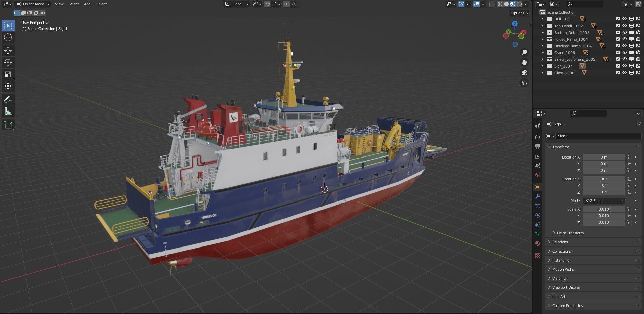Viewport: 644px width, 314px height.
Task: Expand the Hull_1001 collection
Action: tap(542, 19)
